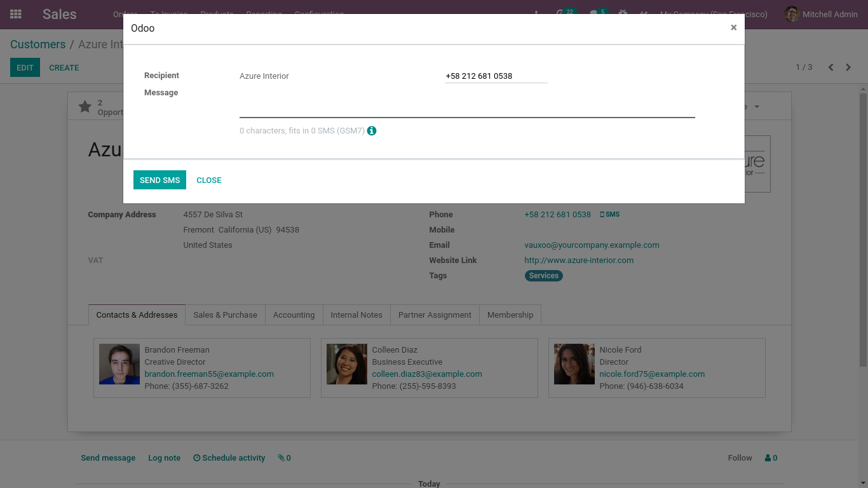Open Brandon Freeman's photo
Screen dimensions: 868x488
(119, 364)
